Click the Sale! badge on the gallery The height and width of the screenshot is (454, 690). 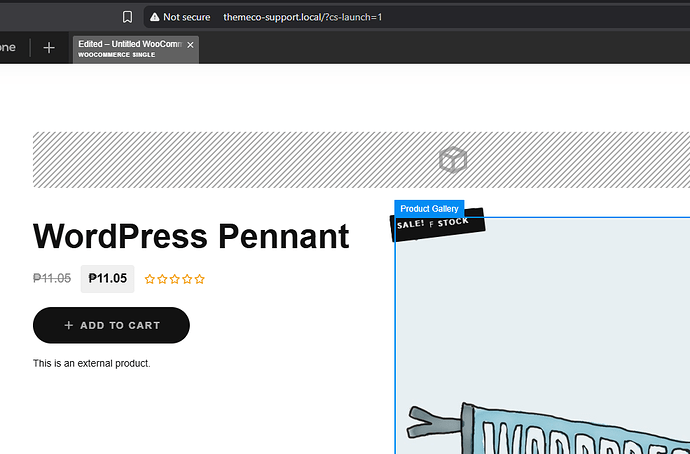point(412,226)
